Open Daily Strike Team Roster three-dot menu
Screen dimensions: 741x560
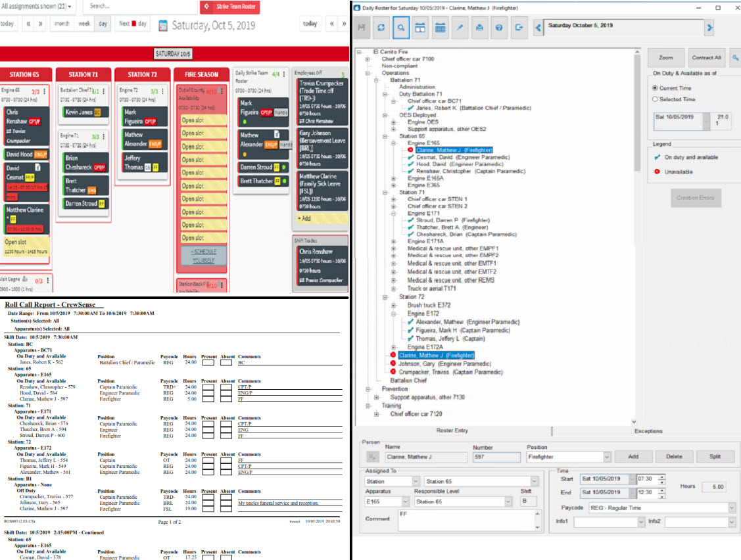(x=284, y=74)
